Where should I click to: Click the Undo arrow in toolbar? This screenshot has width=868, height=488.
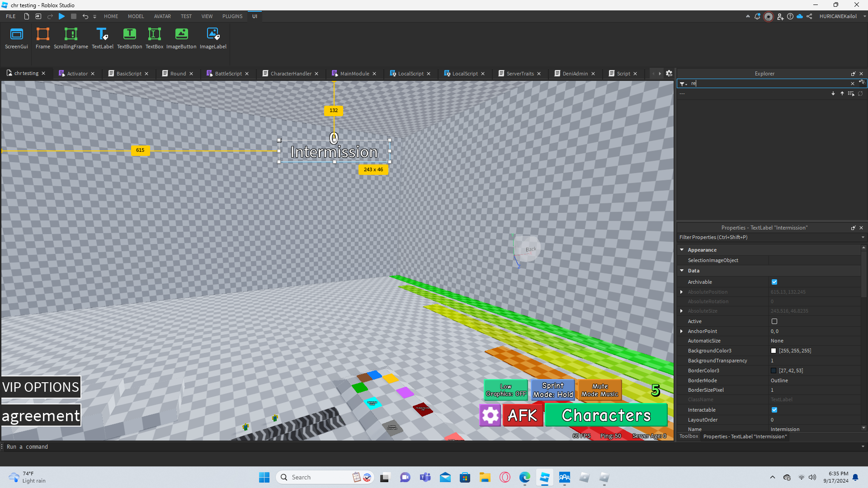(85, 16)
